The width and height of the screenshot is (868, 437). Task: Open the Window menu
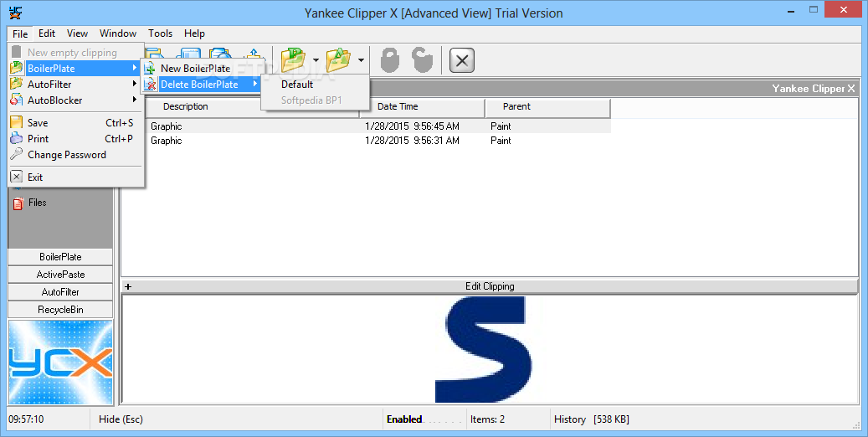point(118,33)
